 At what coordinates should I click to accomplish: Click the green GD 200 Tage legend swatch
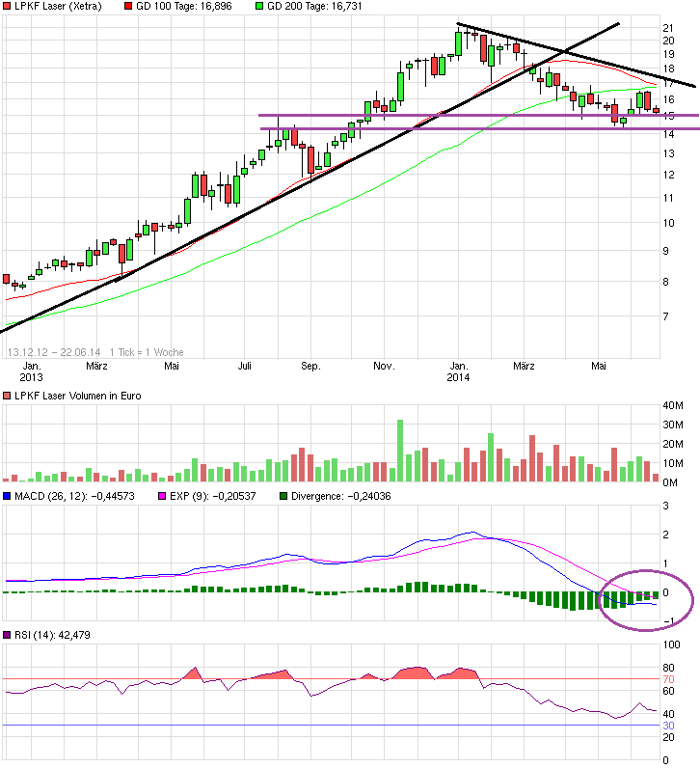tap(259, 7)
